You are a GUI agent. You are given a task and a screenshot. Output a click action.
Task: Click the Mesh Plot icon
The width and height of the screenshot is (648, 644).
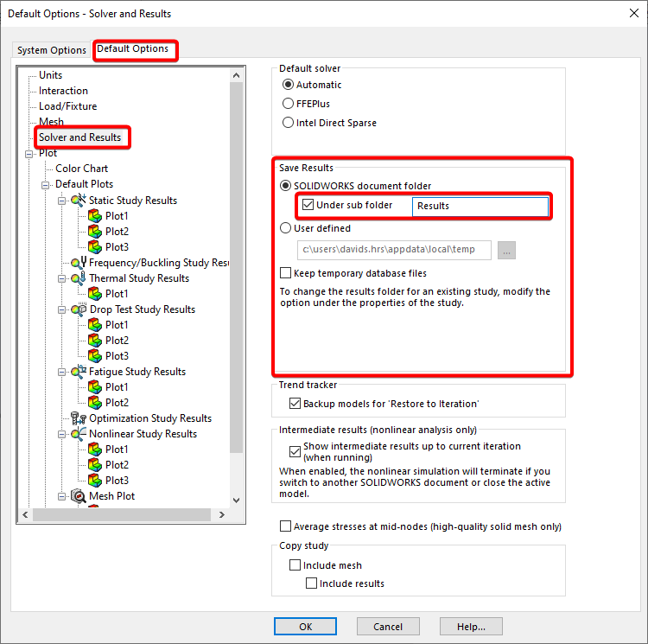[x=78, y=496]
